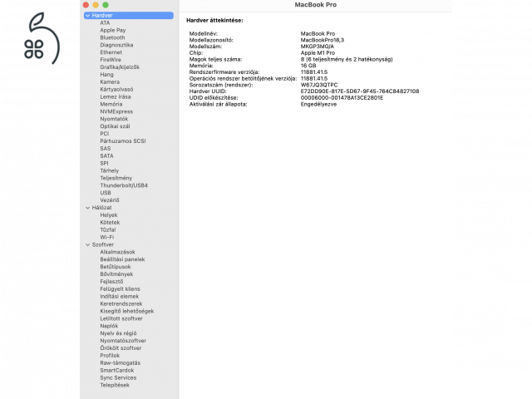Select Felügyelt kliens entry
532x399 pixels.
tap(120, 289)
